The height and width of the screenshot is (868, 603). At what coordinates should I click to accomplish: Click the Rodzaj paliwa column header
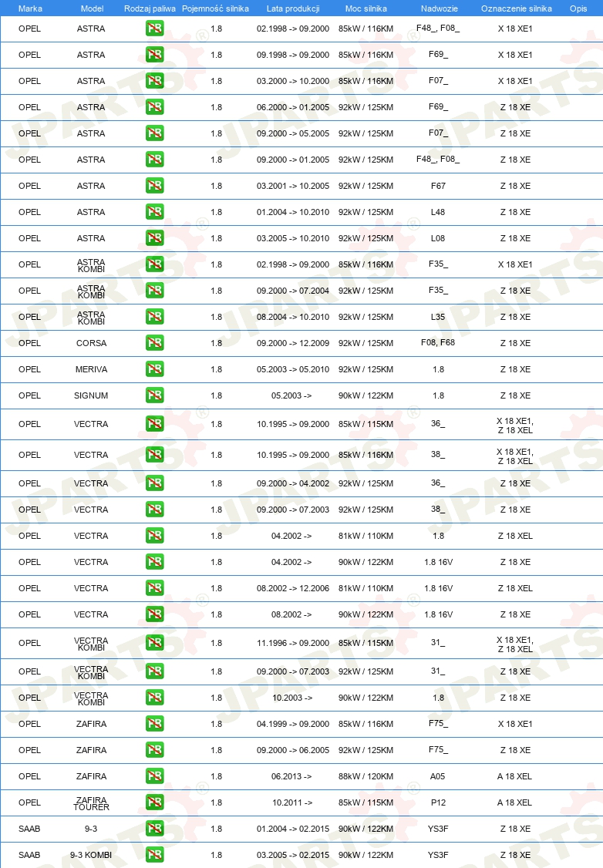pyautogui.click(x=150, y=8)
